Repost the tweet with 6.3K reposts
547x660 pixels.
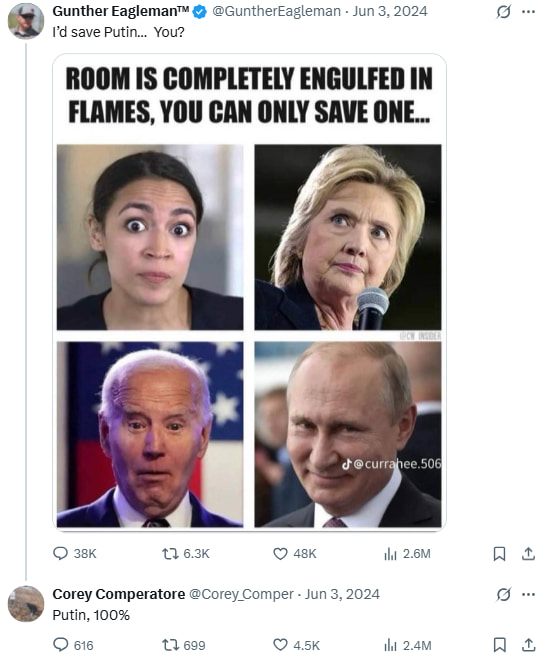tap(186, 554)
